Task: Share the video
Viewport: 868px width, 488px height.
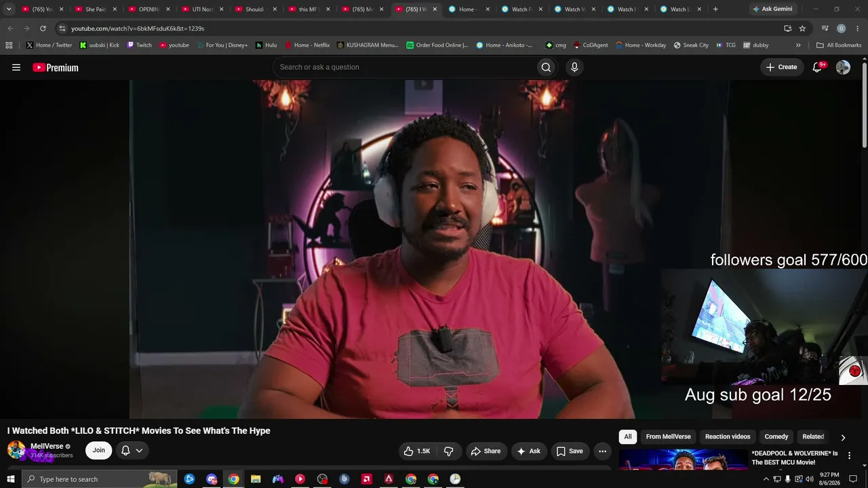Action: click(486, 451)
